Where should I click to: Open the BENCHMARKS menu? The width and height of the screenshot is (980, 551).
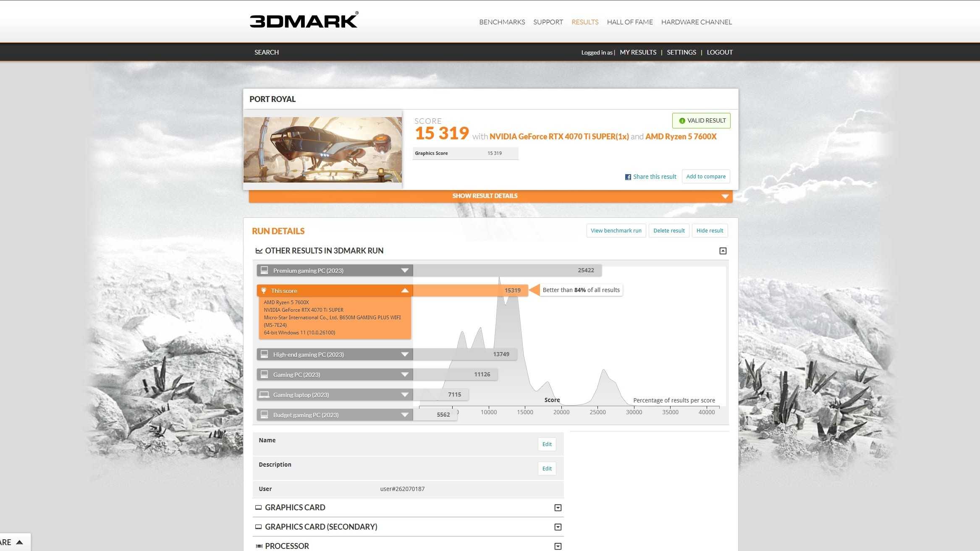(502, 22)
